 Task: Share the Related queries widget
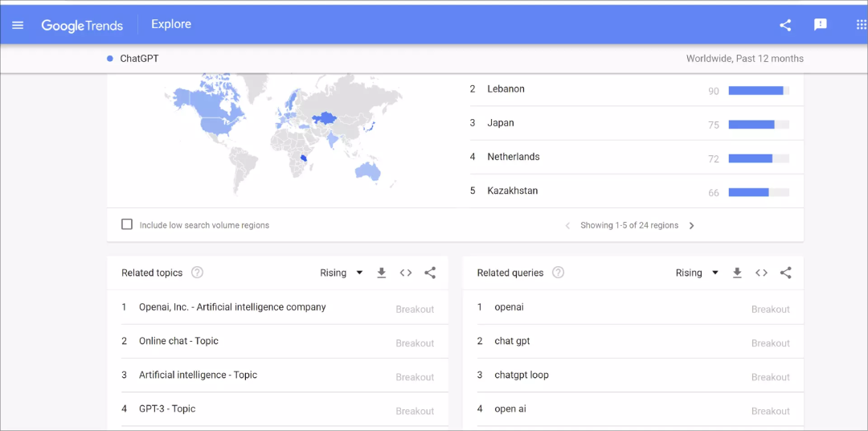click(785, 273)
